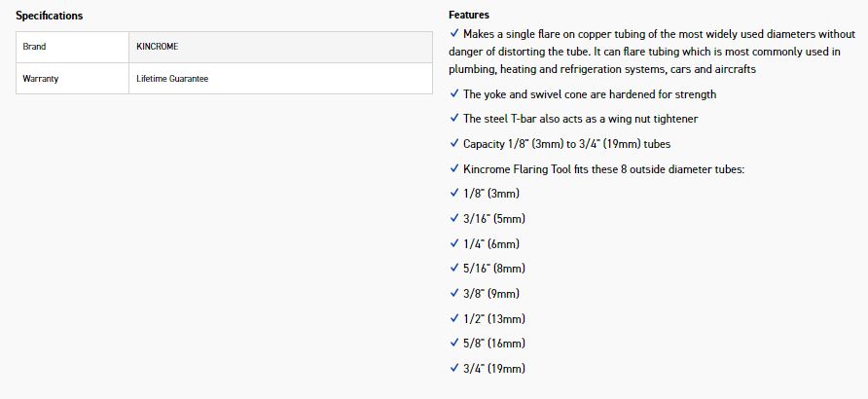Click the checkmark before the yoke and swivel cone line
Image resolution: width=868 pixels, height=399 pixels.
[454, 94]
